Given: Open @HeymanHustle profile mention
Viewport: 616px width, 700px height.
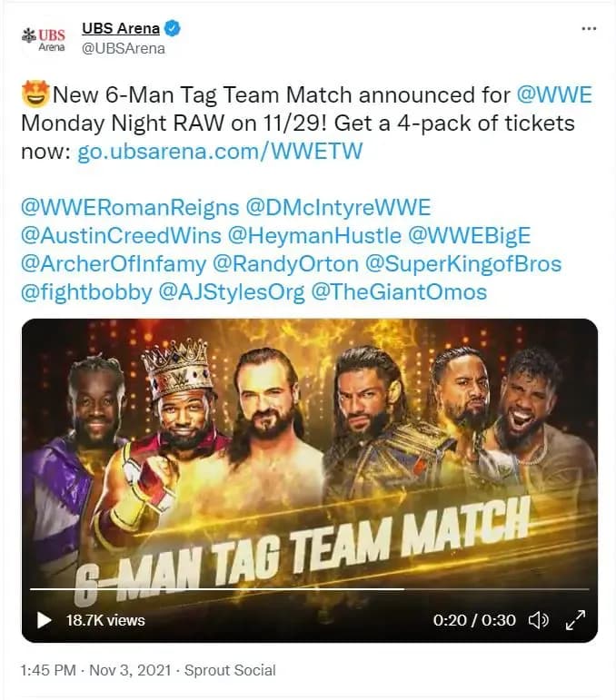Looking at the screenshot, I should (314, 236).
